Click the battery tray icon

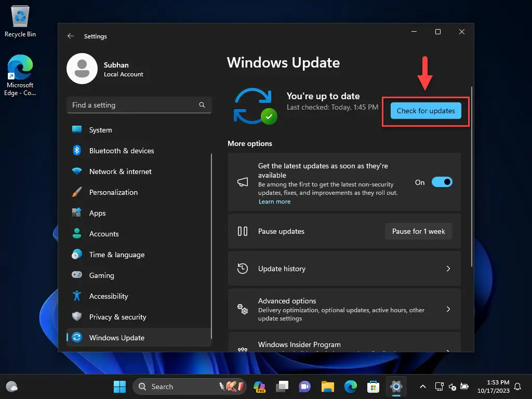point(464,387)
